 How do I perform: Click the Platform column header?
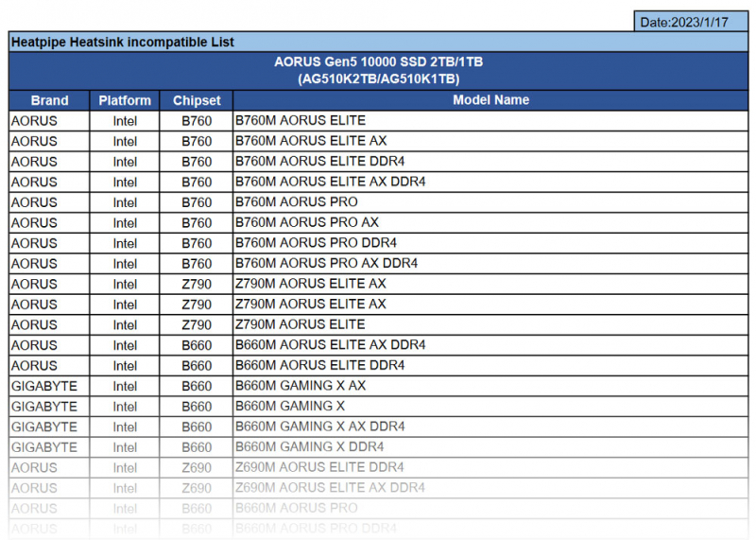point(125,100)
